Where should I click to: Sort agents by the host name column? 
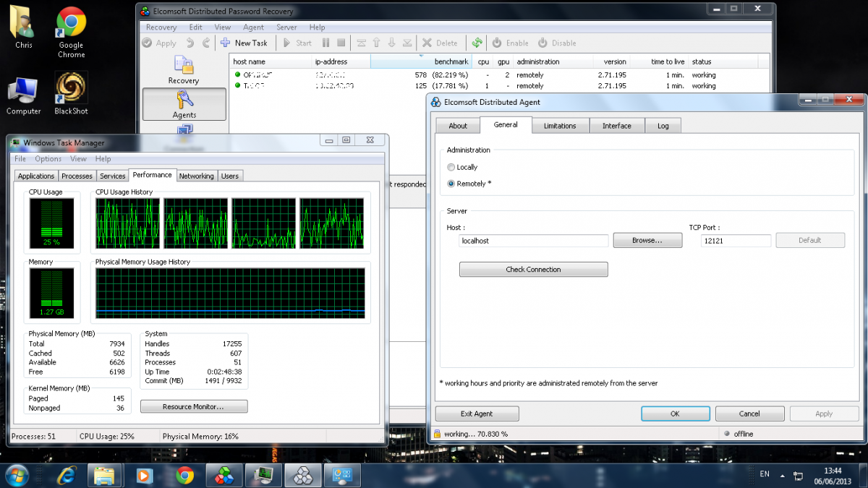point(271,61)
